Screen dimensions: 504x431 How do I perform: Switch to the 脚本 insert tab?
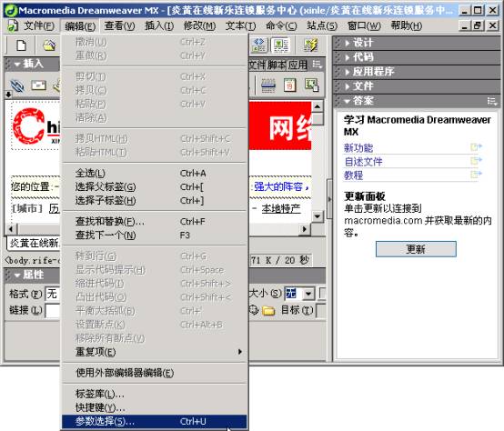click(277, 65)
